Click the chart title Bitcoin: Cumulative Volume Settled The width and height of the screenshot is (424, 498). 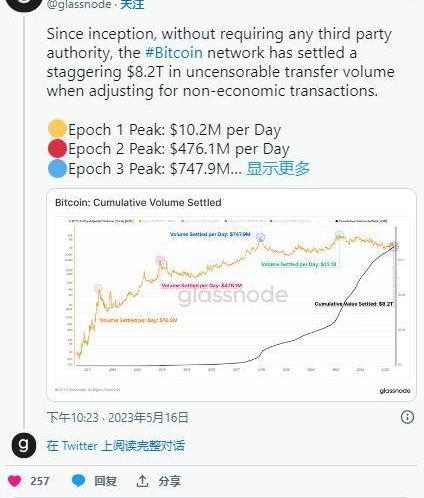point(138,202)
